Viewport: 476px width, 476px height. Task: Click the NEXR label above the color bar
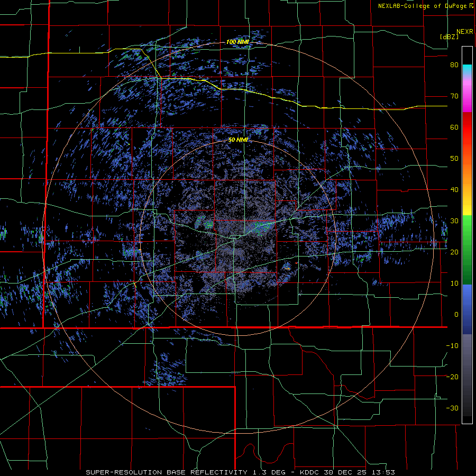pos(465,32)
